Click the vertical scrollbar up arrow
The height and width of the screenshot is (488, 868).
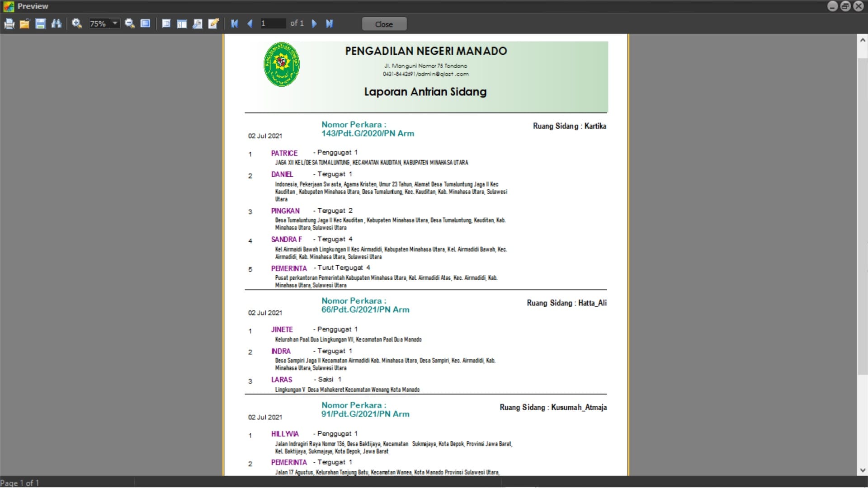coord(862,40)
